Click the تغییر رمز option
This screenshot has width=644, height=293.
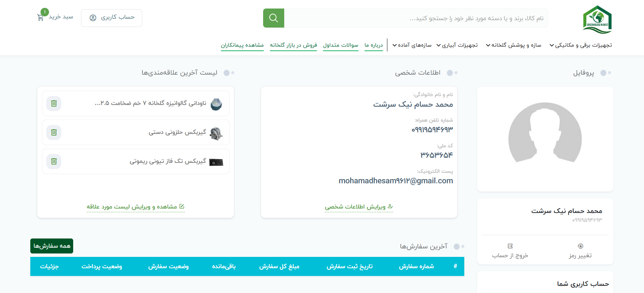[x=580, y=251]
